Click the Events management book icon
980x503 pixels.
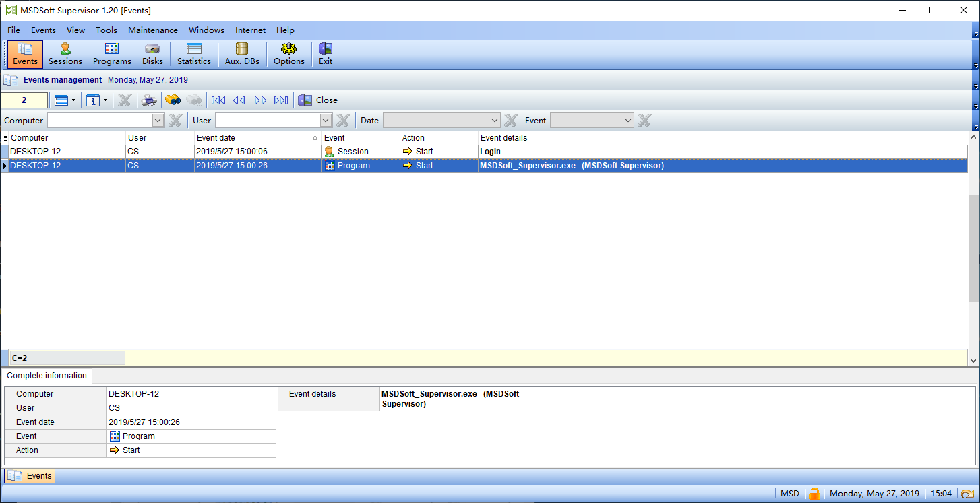tap(11, 80)
